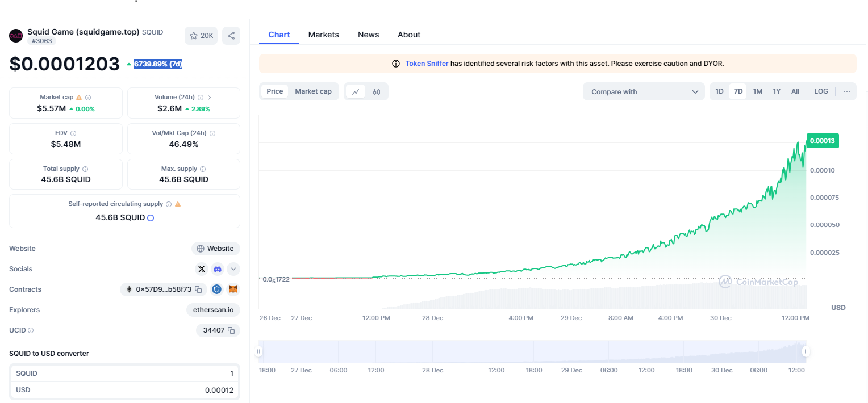Image resolution: width=868 pixels, height=403 pixels.
Task: Click the $2.6M volume value
Action: [x=170, y=108]
